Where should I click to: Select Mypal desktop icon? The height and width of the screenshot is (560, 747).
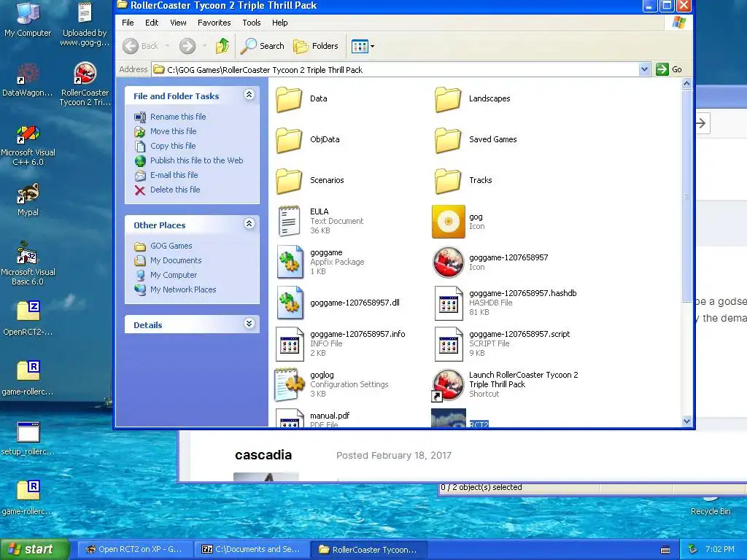point(28,200)
